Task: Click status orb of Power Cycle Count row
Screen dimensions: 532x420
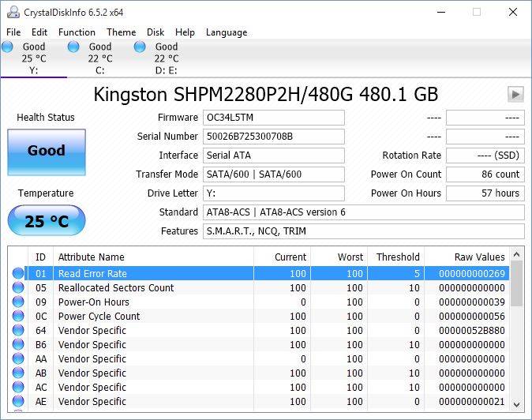Action: click(x=18, y=317)
